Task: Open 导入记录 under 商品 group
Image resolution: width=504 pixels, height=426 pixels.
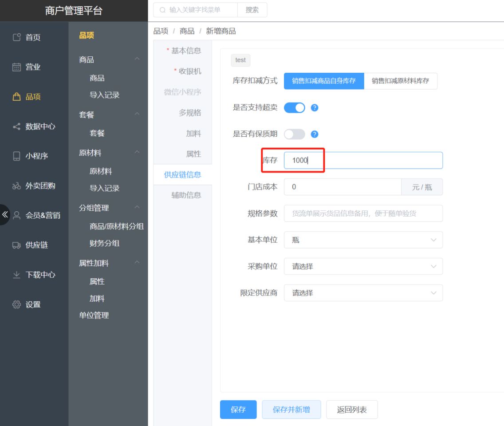Action: pyautogui.click(x=104, y=95)
